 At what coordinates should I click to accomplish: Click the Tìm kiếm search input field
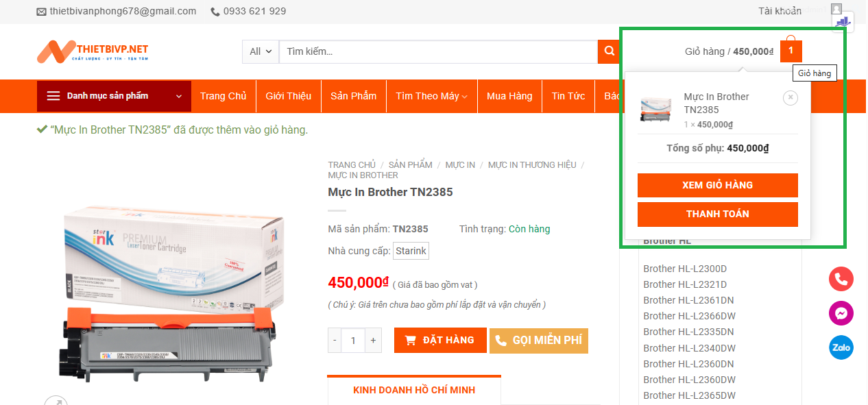click(x=439, y=51)
